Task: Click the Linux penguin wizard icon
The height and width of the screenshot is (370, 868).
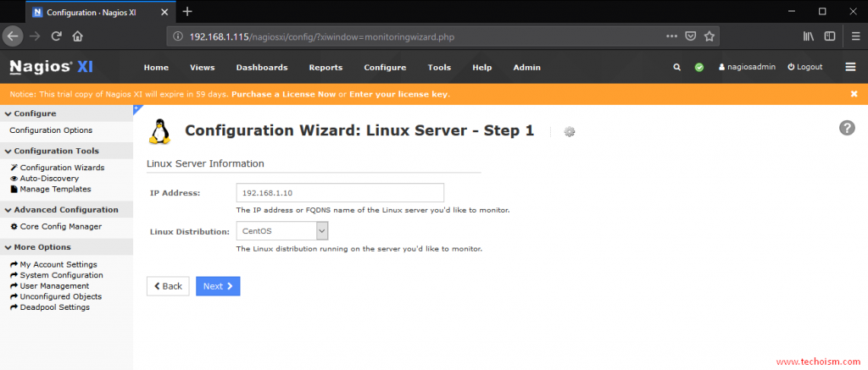Action: tap(160, 131)
